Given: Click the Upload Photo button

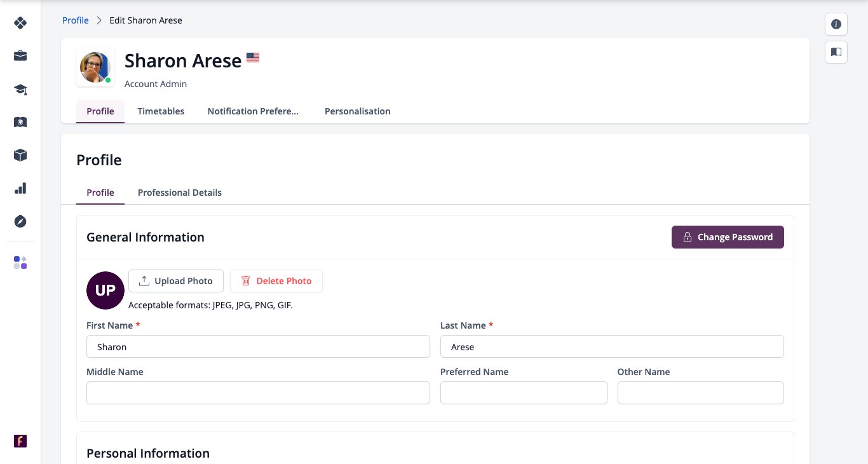Looking at the screenshot, I should (176, 281).
